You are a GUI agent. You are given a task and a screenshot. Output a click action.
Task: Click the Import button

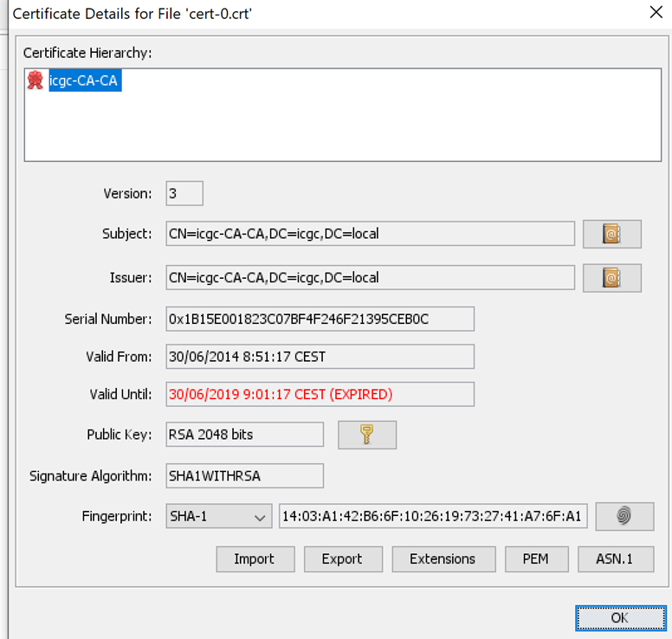click(255, 558)
